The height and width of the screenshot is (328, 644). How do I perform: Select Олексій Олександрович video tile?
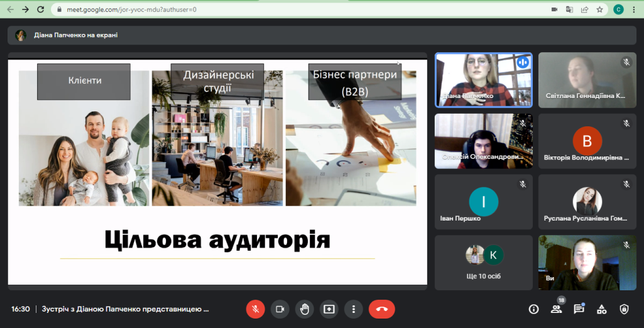(x=483, y=141)
